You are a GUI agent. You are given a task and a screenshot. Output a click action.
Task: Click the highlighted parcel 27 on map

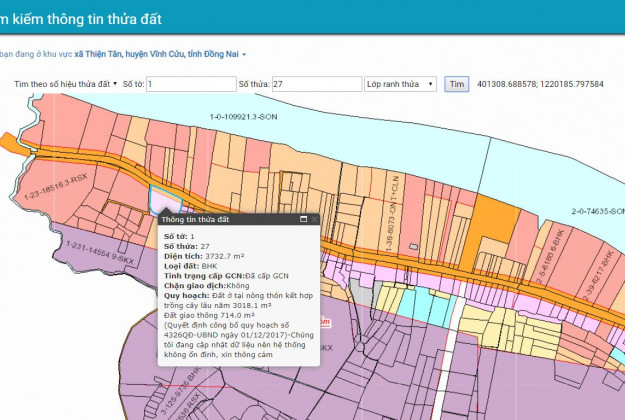coord(164,199)
